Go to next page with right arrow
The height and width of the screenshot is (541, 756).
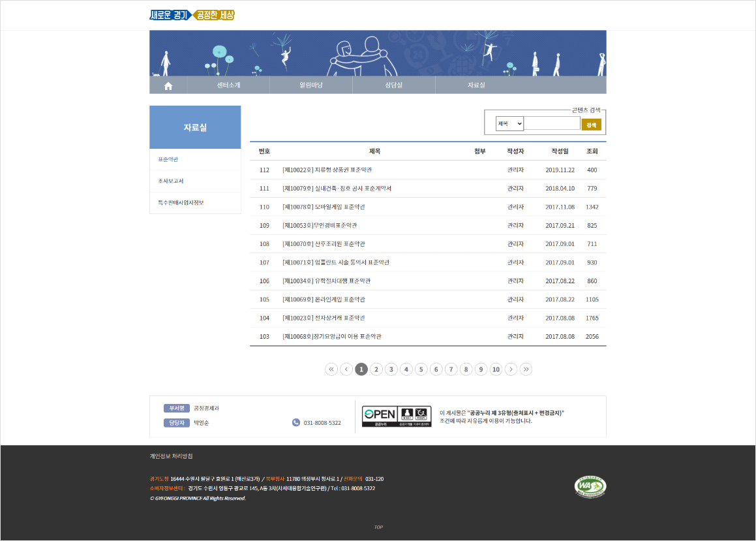pos(511,369)
